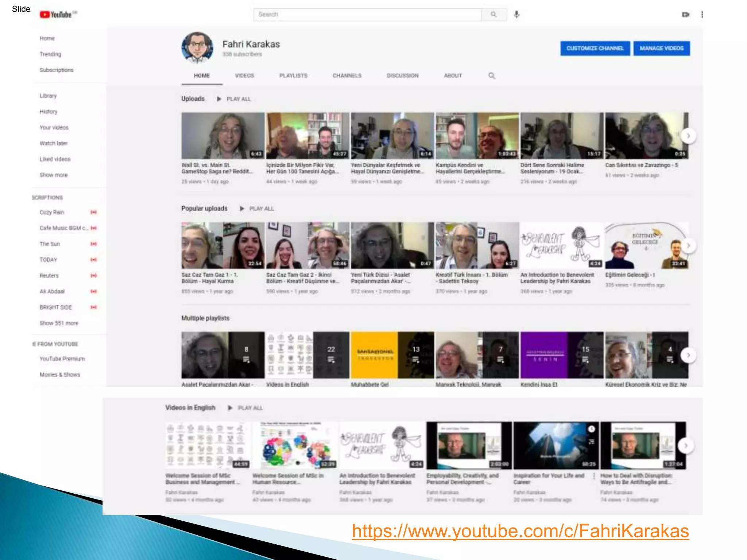The width and height of the screenshot is (747, 560).
Task: Go to Home in the sidebar
Action: [47, 38]
